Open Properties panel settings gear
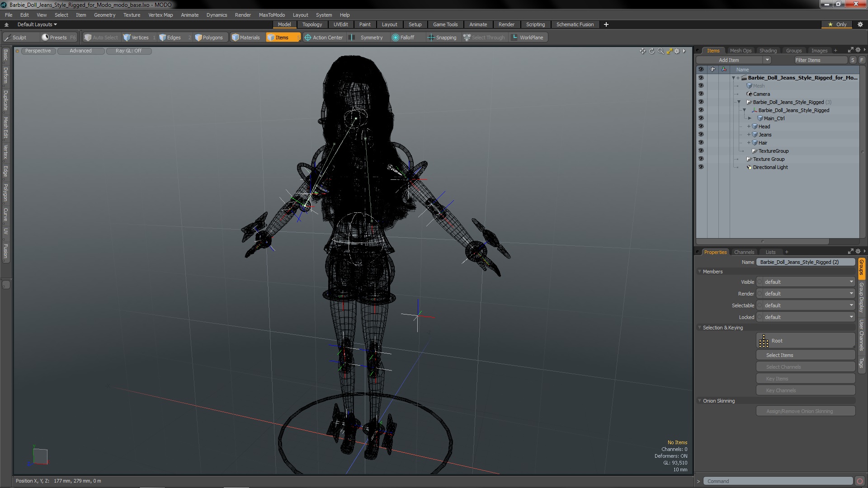 coord(858,251)
